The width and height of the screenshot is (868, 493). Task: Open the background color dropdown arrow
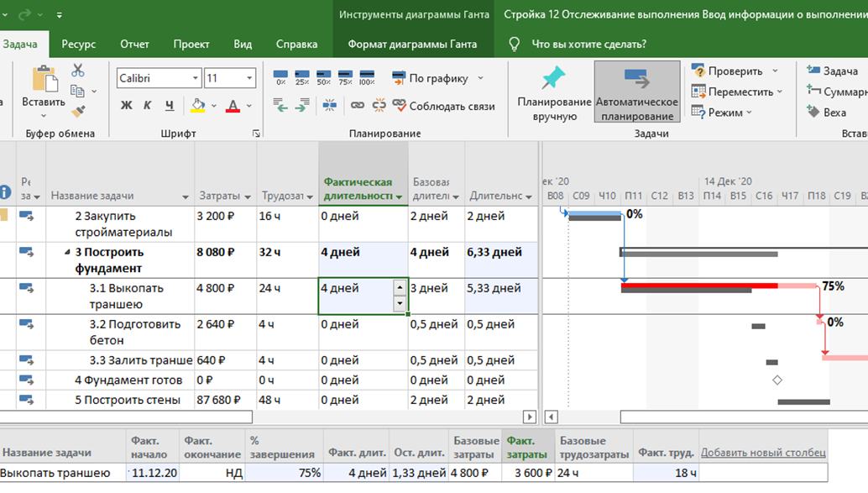point(214,106)
